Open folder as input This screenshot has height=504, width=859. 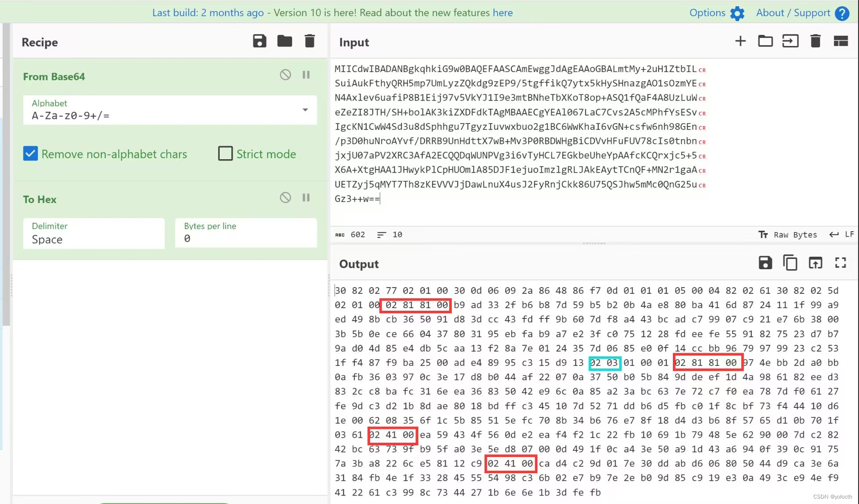[765, 41]
